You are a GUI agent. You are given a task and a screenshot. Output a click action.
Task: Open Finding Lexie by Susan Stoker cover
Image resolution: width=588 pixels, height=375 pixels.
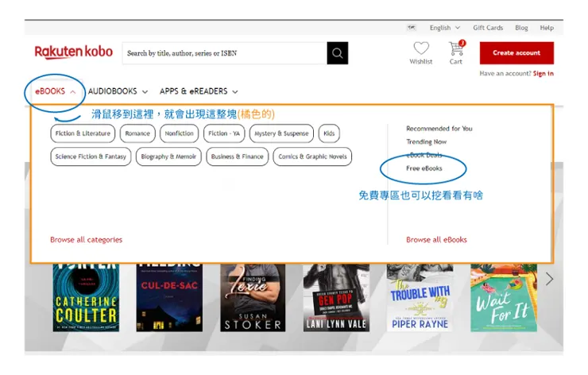tap(253, 298)
